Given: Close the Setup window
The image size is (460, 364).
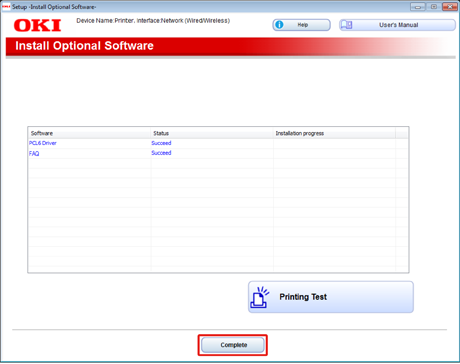Looking at the screenshot, I should pos(450,7).
